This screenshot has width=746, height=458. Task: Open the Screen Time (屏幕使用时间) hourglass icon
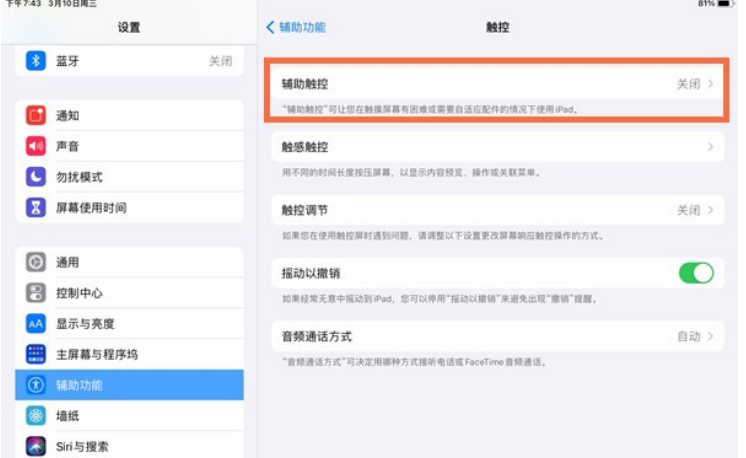click(36, 208)
